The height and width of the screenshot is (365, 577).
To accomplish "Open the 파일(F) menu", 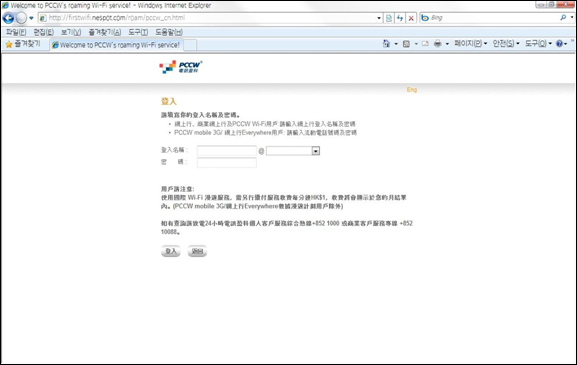I will 16,32.
